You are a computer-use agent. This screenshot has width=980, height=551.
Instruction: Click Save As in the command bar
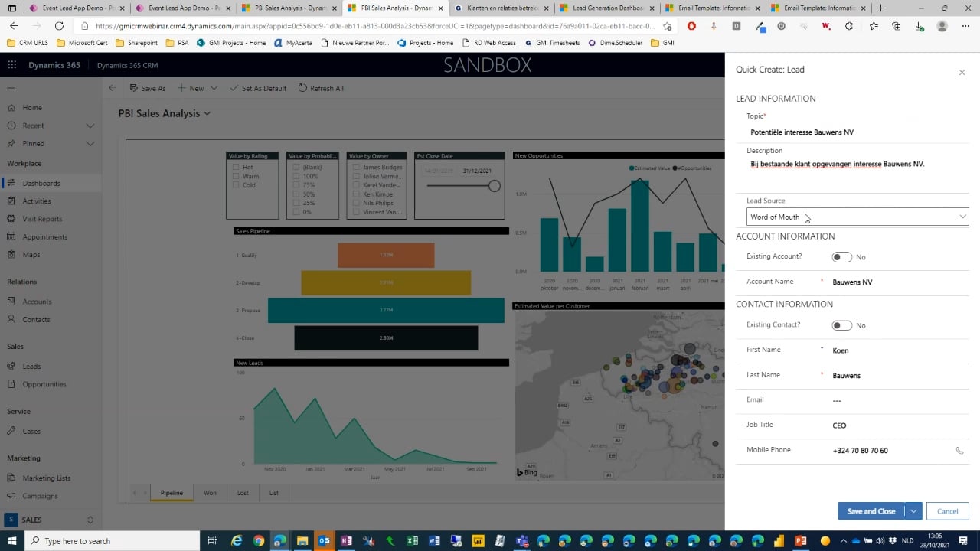click(x=147, y=88)
